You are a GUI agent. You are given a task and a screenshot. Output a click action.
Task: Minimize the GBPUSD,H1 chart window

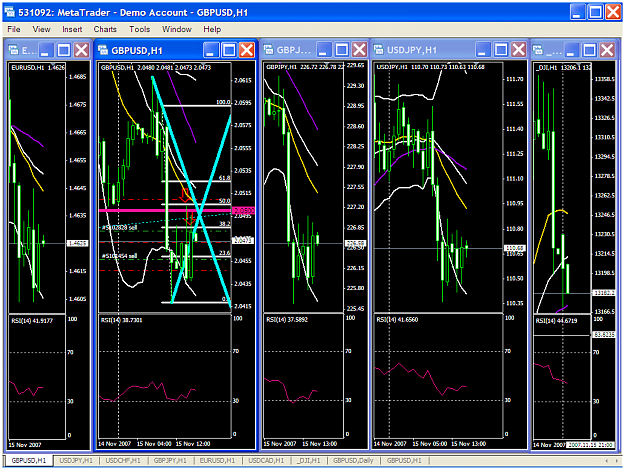pyautogui.click(x=211, y=50)
